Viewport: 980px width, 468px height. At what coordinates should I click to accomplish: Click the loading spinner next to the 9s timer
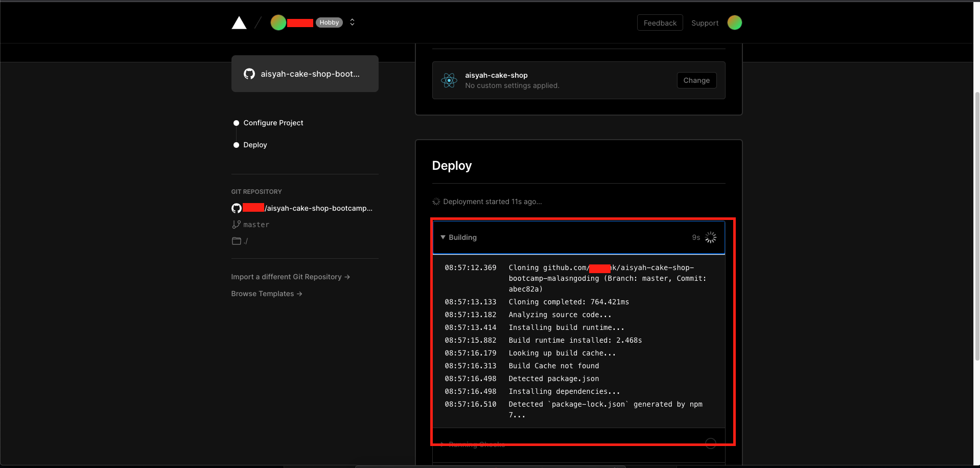click(710, 237)
